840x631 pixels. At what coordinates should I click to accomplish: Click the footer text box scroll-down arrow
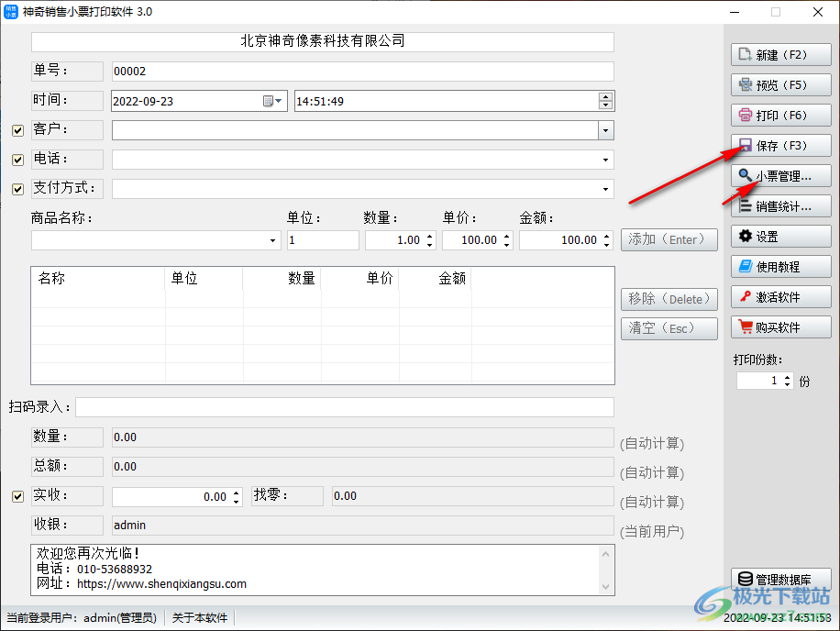(606, 587)
